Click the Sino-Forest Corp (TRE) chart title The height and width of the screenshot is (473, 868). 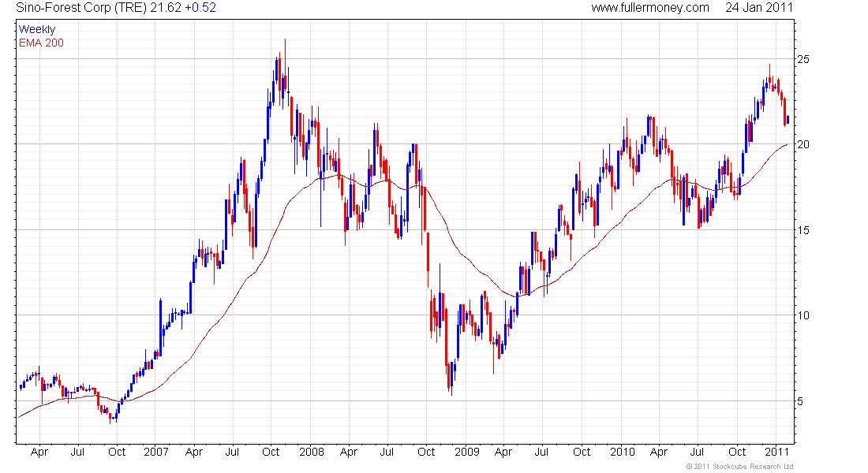[x=81, y=8]
